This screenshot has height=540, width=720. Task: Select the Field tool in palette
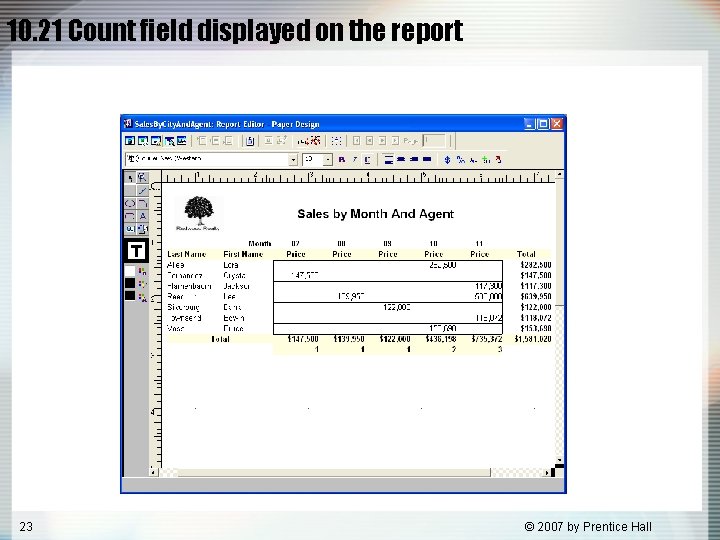(130, 228)
